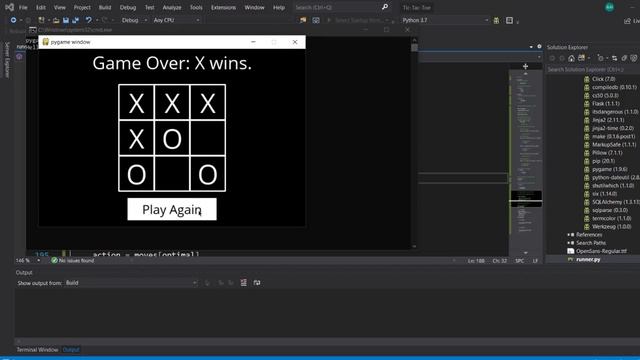Open the Test menu
Viewport: 640px width, 360px height.
[150, 7]
